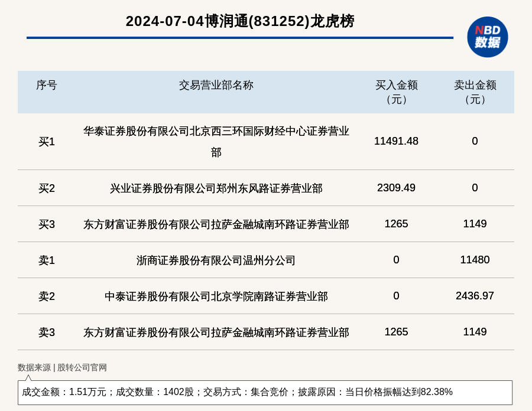
Task: Select 浙商证券股份有限公司温州分公司 name
Action: [x=216, y=260]
